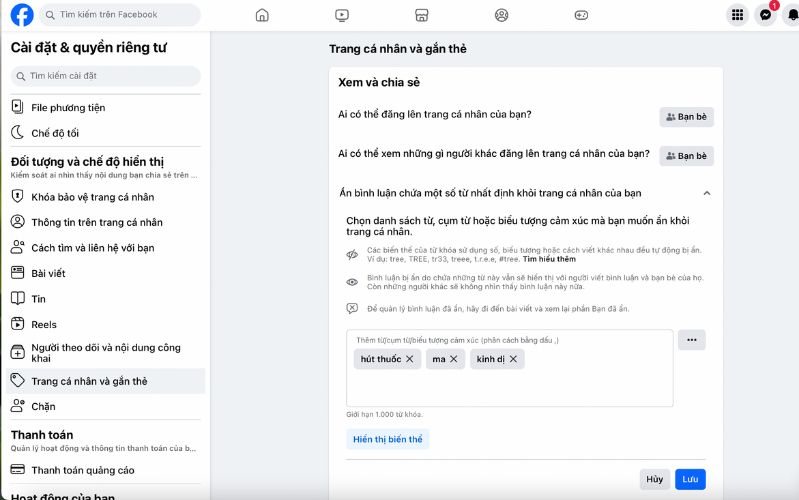Click the 'Tìm hiểu thêm' link
The width and height of the screenshot is (799, 500).
coord(549,259)
